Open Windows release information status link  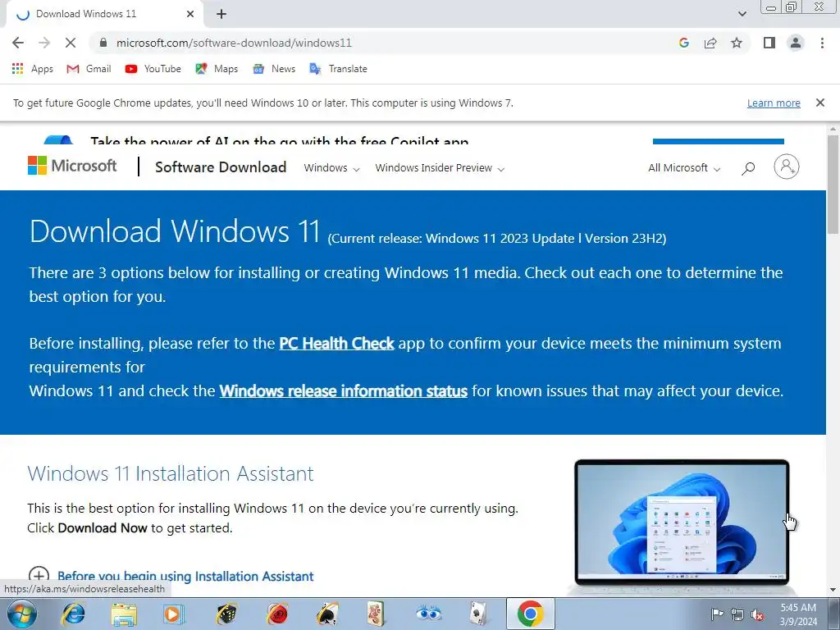(344, 391)
